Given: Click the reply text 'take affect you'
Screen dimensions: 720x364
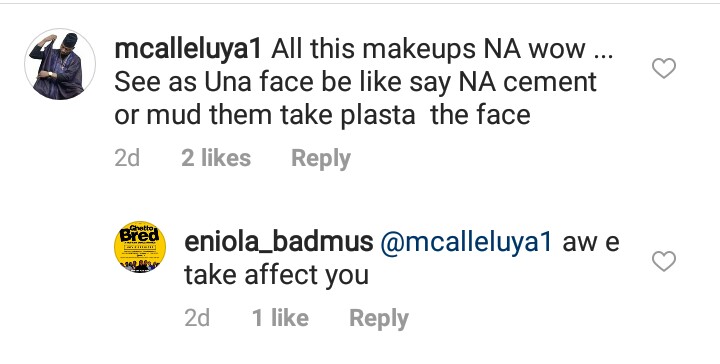Looking at the screenshot, I should [276, 275].
